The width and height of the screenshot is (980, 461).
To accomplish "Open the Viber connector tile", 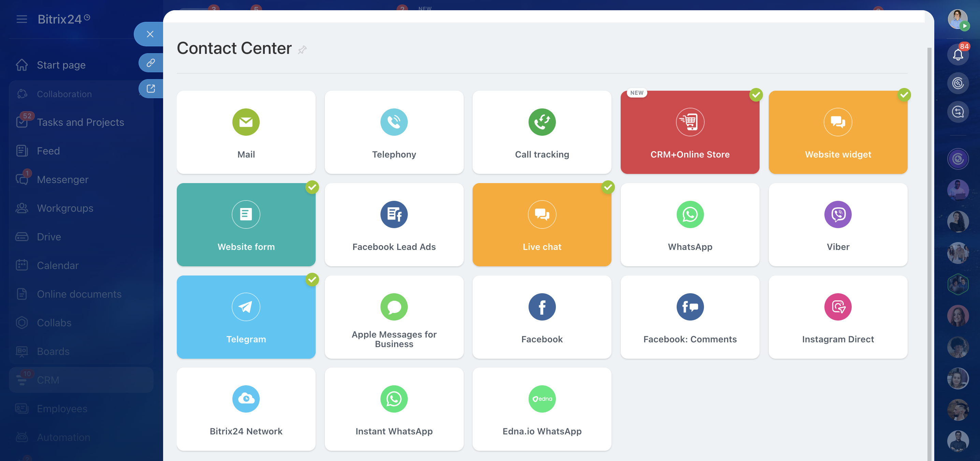I will click(837, 224).
